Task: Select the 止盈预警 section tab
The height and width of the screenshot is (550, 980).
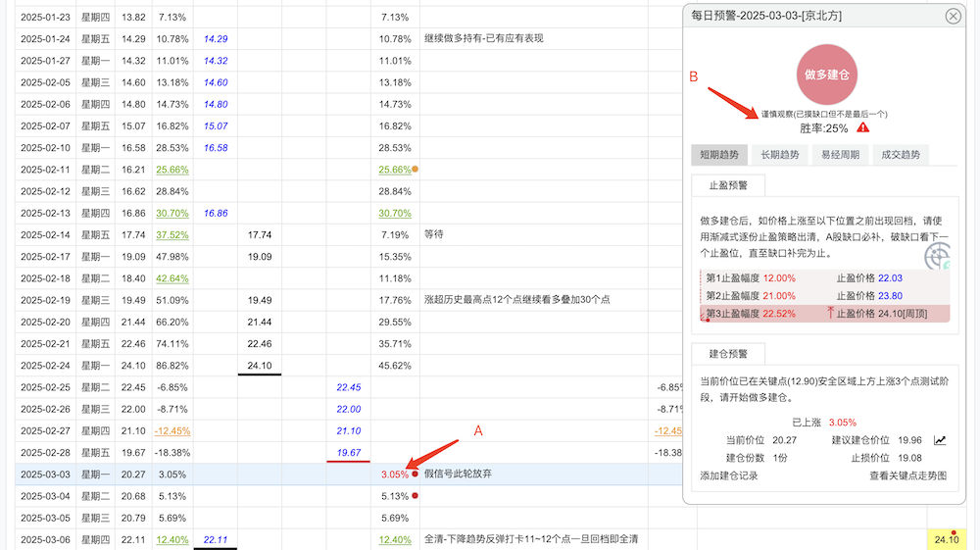Action: (x=728, y=185)
